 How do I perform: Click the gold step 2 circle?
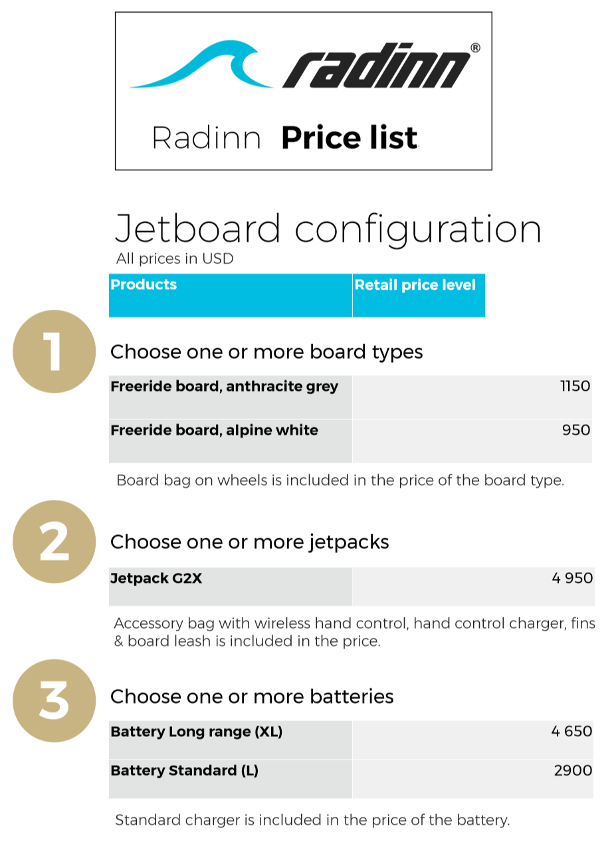[55, 542]
